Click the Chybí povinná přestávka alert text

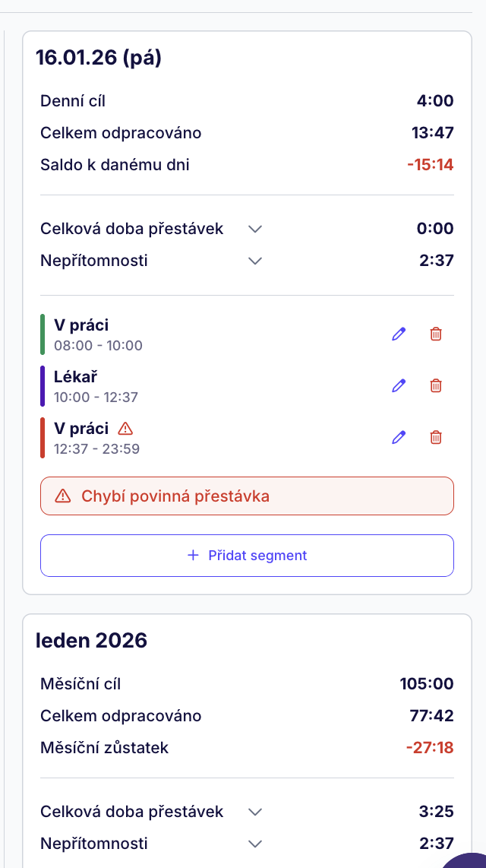tap(175, 497)
